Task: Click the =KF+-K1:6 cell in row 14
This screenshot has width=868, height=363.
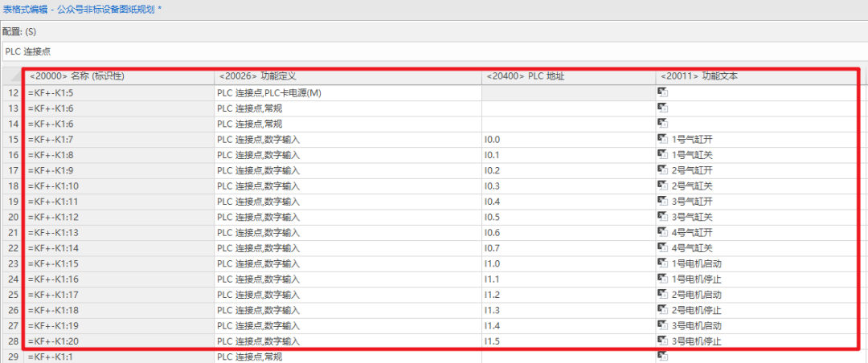Action: (119, 124)
